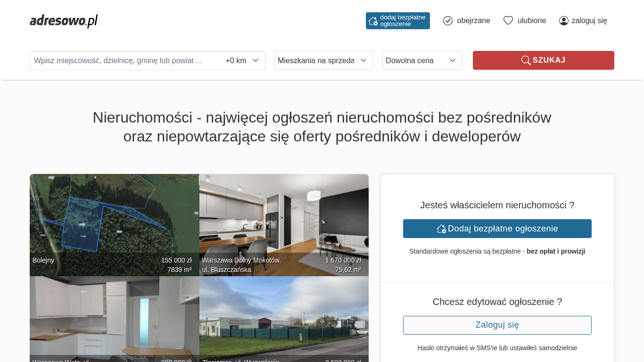Click the heart icon for ulubione

(508, 21)
